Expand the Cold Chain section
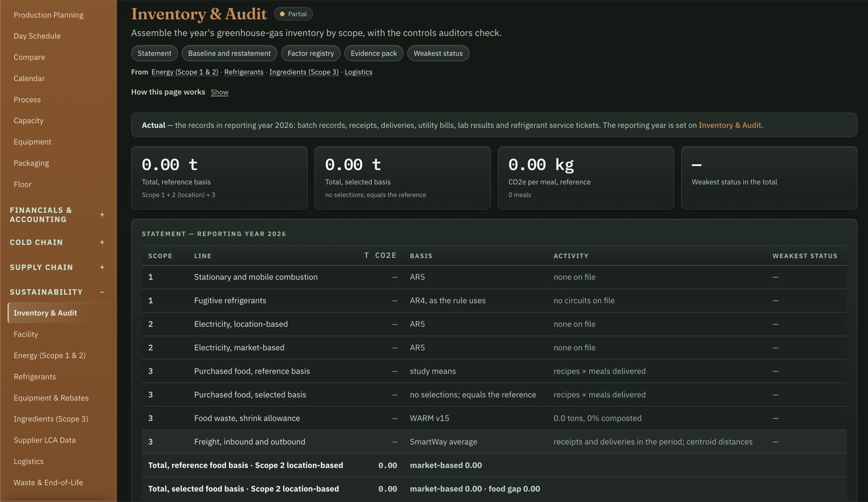The image size is (868, 502). 57,242
